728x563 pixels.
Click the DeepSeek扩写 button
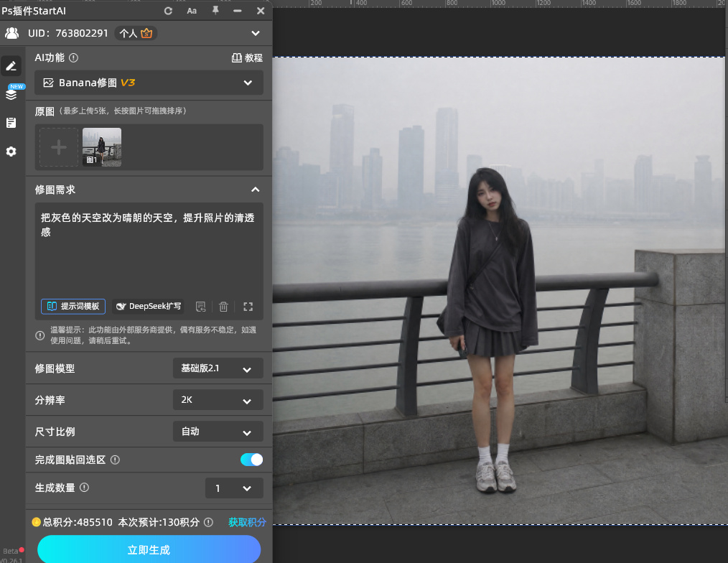[x=148, y=307]
